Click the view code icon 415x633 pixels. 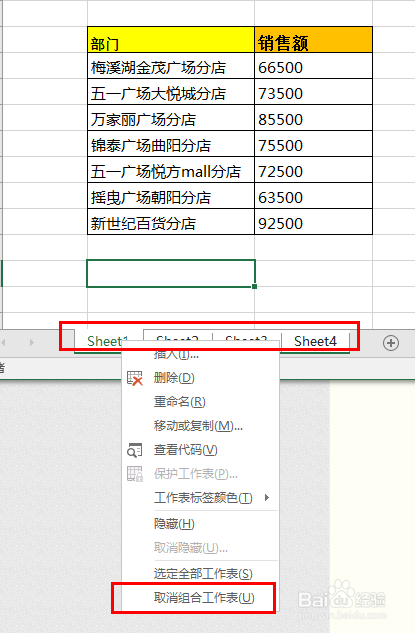click(135, 450)
